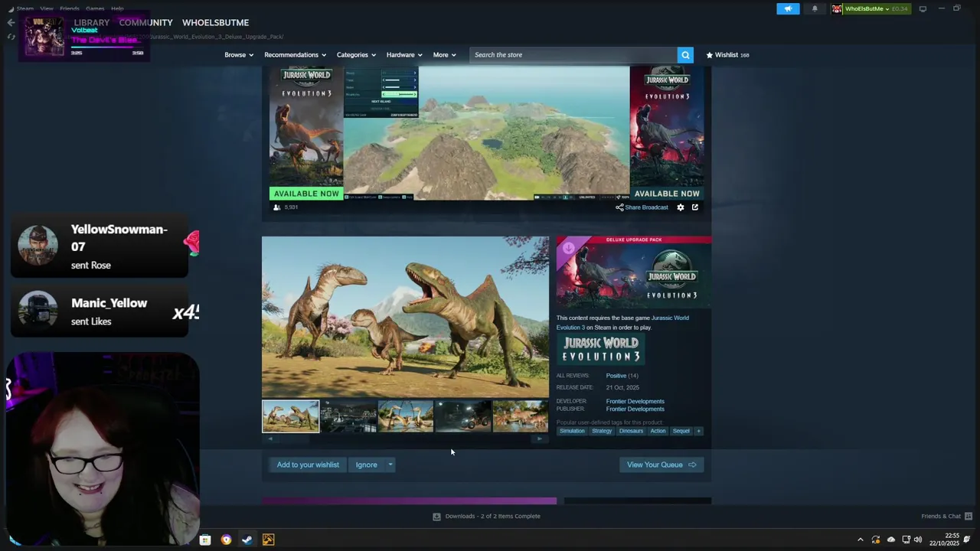This screenshot has height=551, width=980.
Task: Click the Strategy tag
Action: 602,431
